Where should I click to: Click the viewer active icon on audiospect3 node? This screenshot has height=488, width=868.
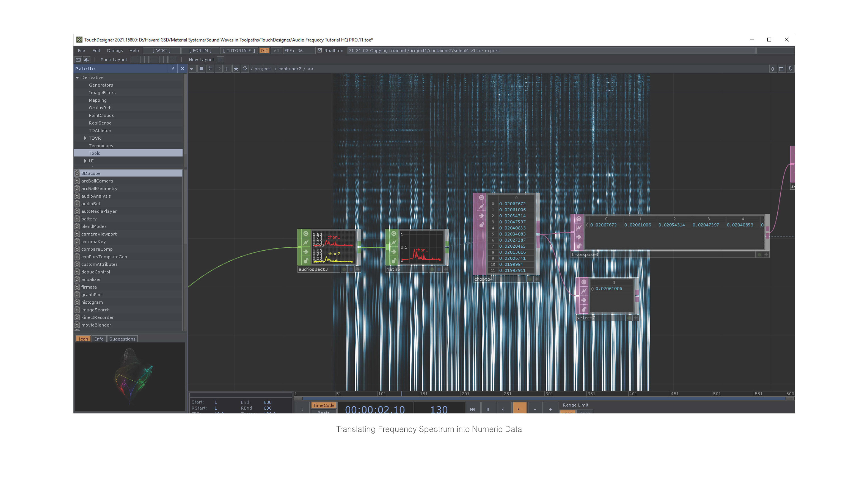pyautogui.click(x=306, y=233)
